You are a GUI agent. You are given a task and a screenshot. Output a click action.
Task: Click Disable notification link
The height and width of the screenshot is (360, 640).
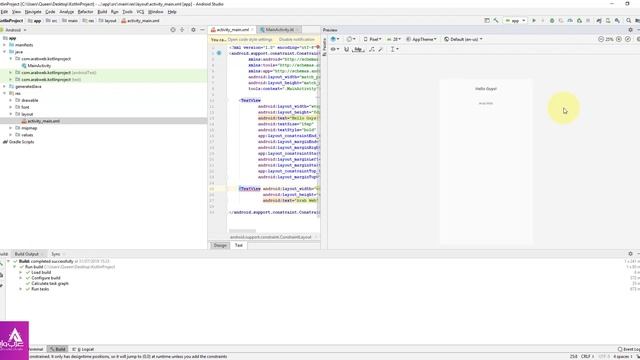coord(297,40)
